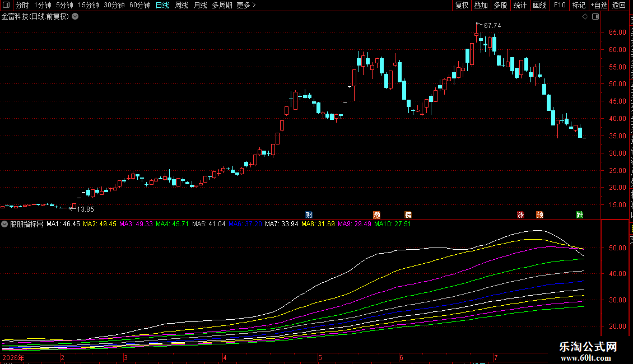Click MA8: 31.69 indicator value
This screenshot has height=364, width=633.
(x=318, y=224)
